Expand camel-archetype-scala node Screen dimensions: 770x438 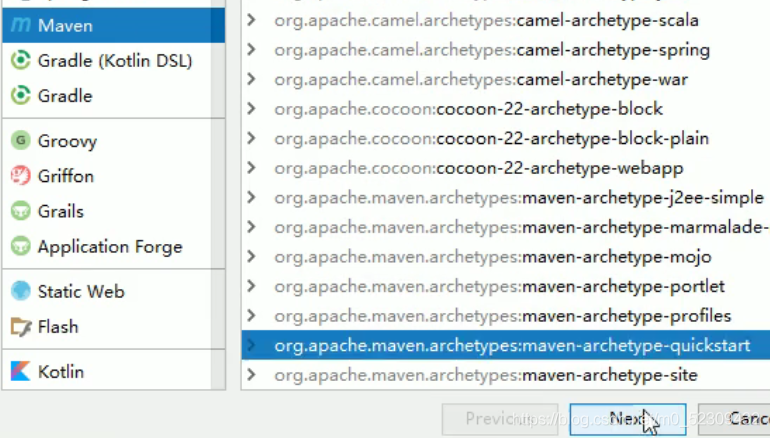(x=251, y=20)
